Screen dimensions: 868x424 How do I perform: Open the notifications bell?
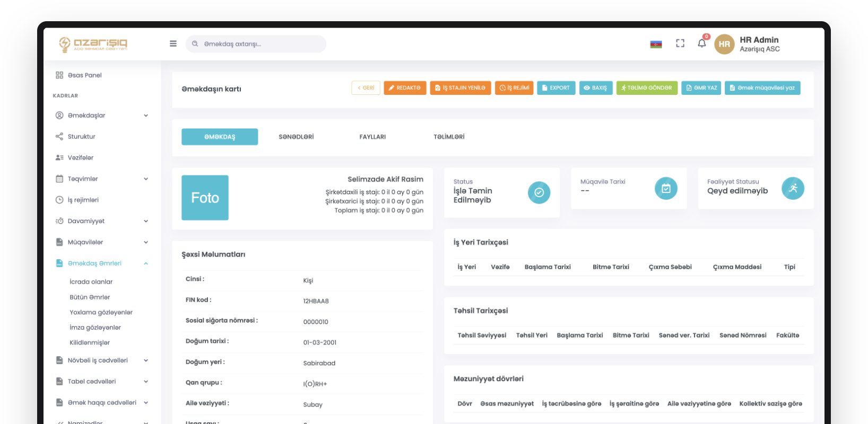[x=702, y=43]
